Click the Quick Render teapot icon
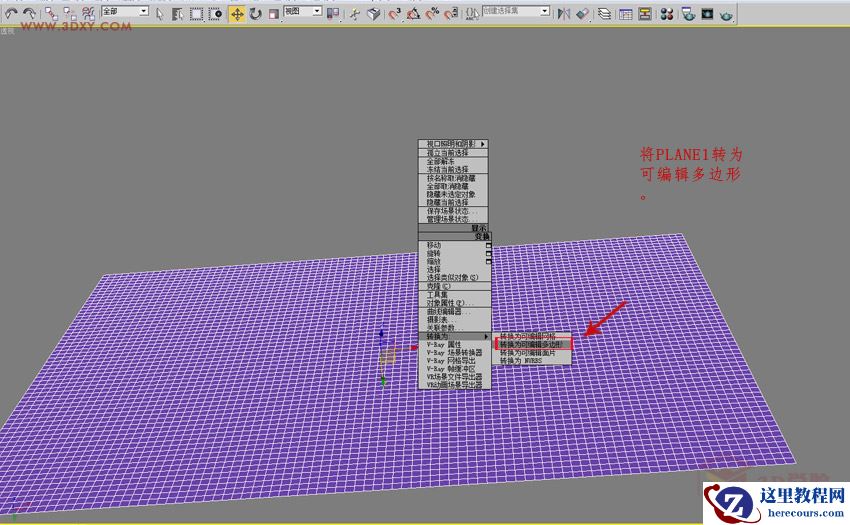This screenshot has height=525, width=850. (726, 14)
